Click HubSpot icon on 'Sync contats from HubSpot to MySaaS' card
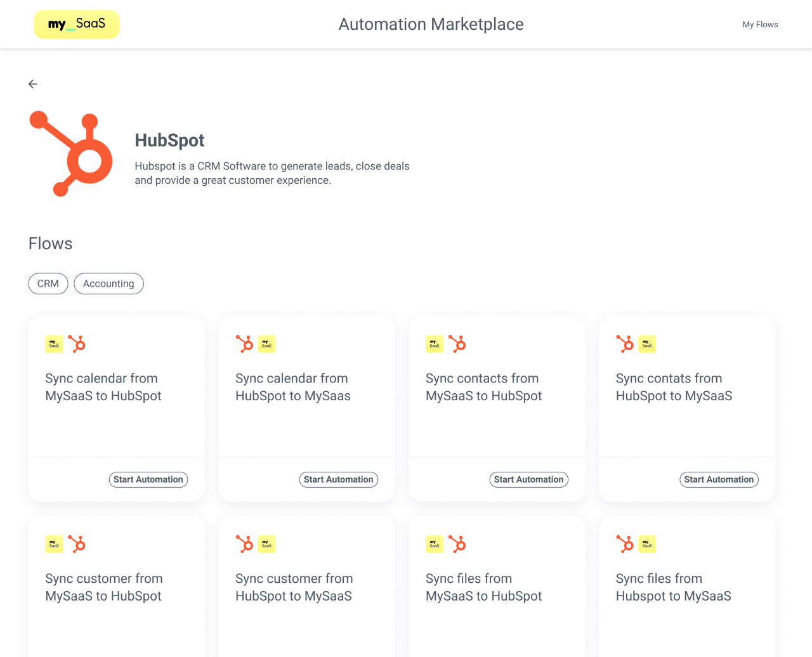 point(625,344)
